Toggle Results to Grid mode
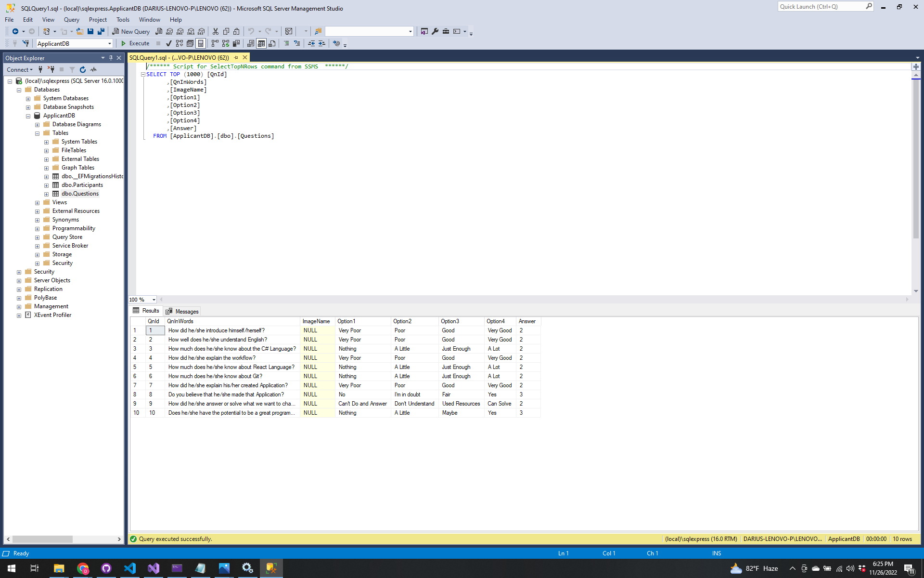The height and width of the screenshot is (578, 924). click(x=261, y=43)
